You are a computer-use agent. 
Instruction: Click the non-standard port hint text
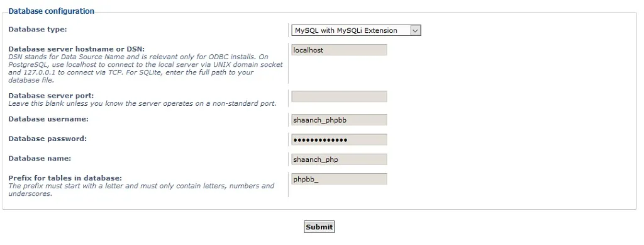pyautogui.click(x=142, y=103)
